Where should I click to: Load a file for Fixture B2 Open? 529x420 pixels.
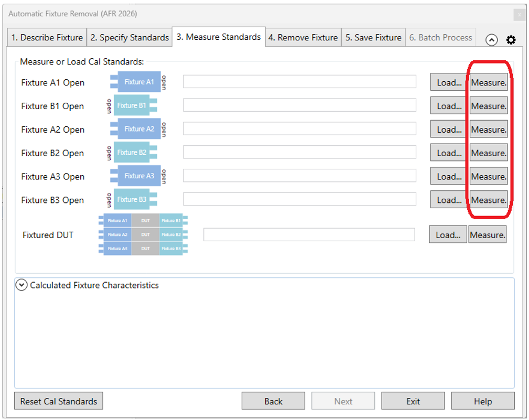[x=449, y=153]
